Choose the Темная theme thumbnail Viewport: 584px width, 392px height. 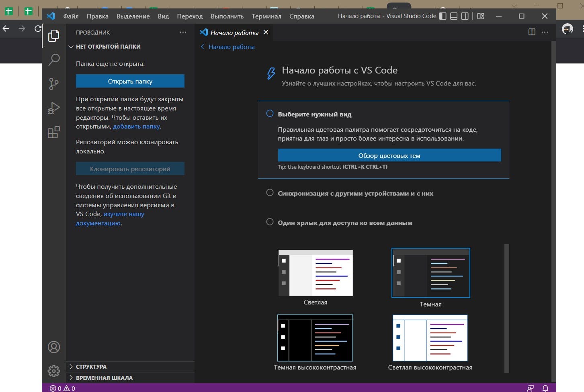tap(431, 273)
